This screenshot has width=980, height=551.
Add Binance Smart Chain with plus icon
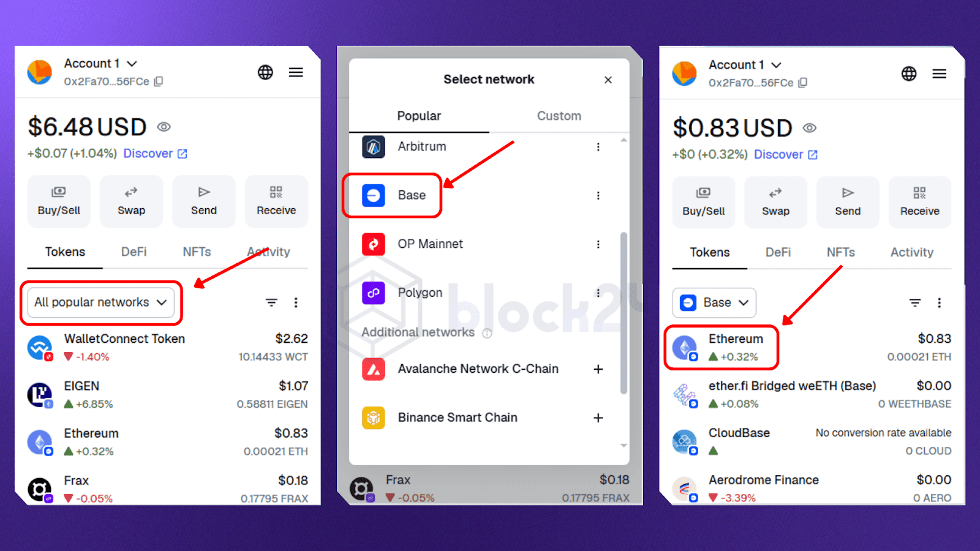pyautogui.click(x=598, y=418)
